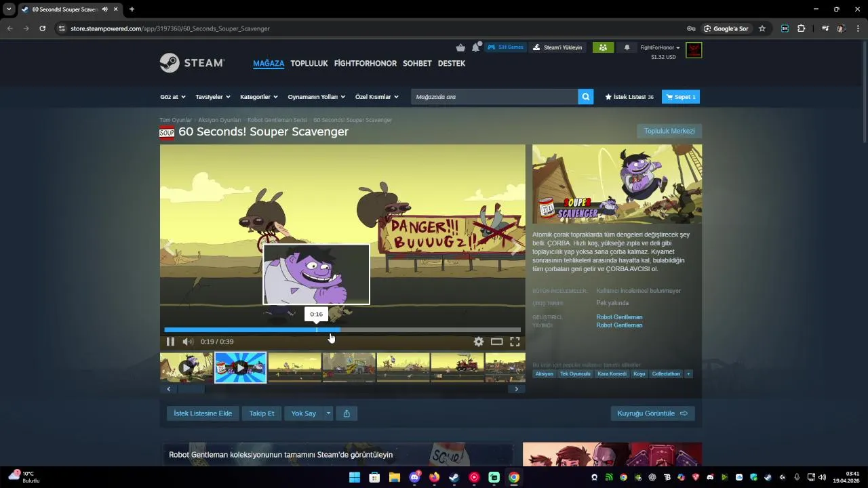The height and width of the screenshot is (488, 868).
Task: Mute the trailer volume icon
Action: pyautogui.click(x=187, y=342)
